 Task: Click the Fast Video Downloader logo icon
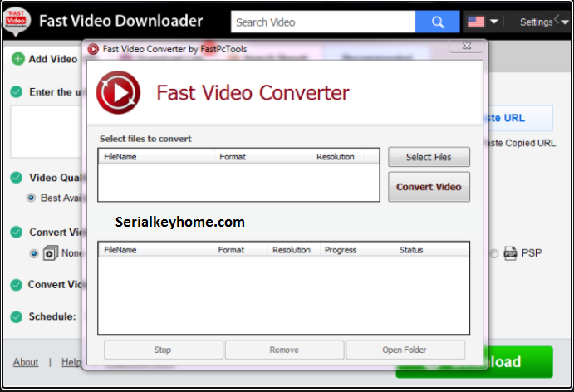16,22
